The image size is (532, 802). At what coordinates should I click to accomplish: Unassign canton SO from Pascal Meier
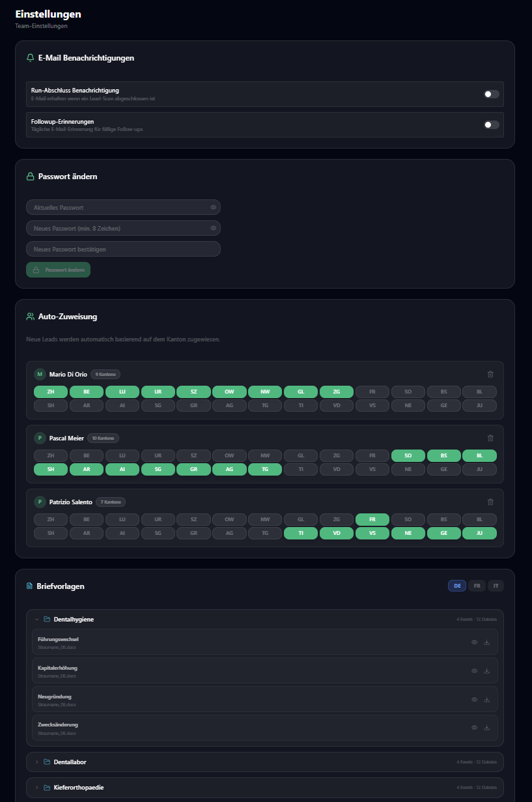tap(408, 455)
